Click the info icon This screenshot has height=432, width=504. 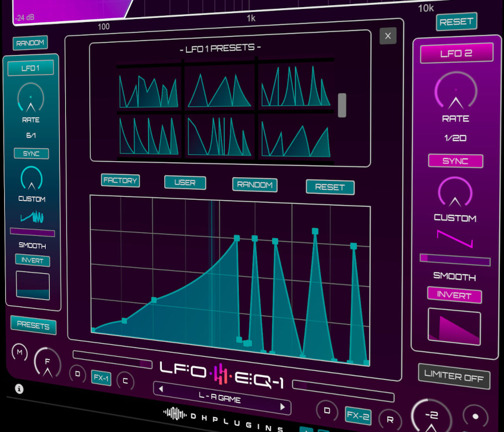click(19, 389)
